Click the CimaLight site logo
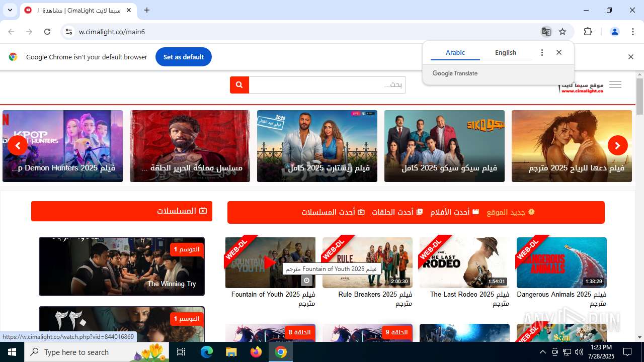This screenshot has width=644, height=362. tap(581, 86)
